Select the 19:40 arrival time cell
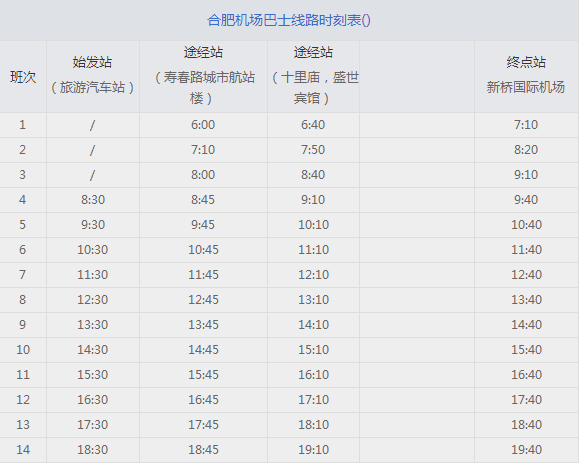The height and width of the screenshot is (463, 580). pos(526,450)
